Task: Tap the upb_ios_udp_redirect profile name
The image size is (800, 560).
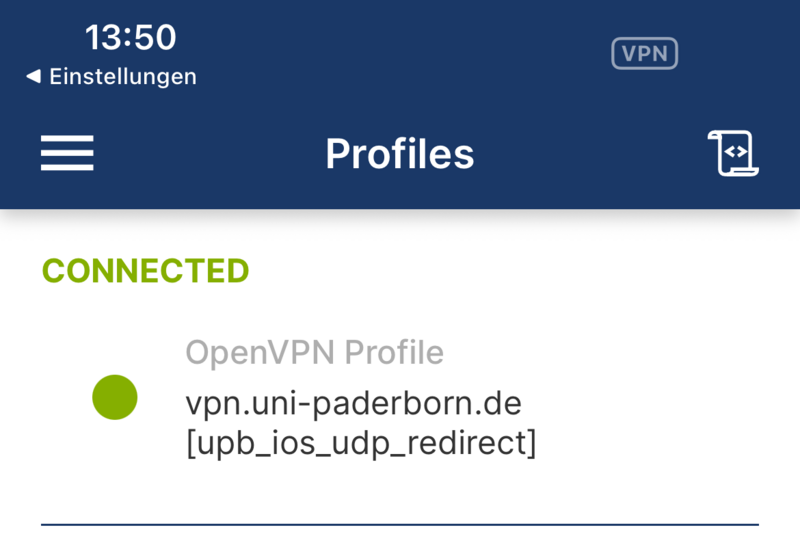Action: pyautogui.click(x=361, y=443)
